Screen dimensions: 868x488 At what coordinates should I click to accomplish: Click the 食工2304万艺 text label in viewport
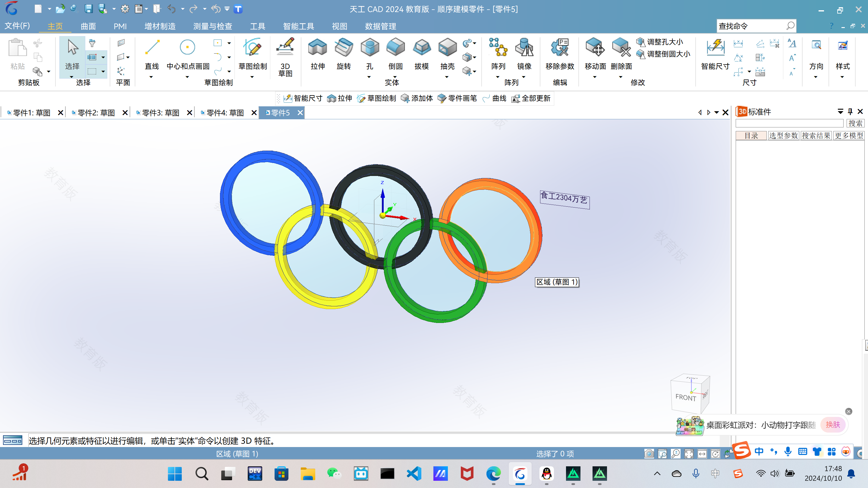pos(565,199)
